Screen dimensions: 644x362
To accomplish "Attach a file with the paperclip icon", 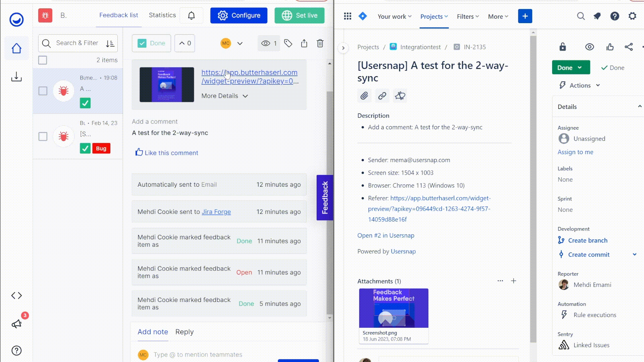I will click(x=364, y=96).
